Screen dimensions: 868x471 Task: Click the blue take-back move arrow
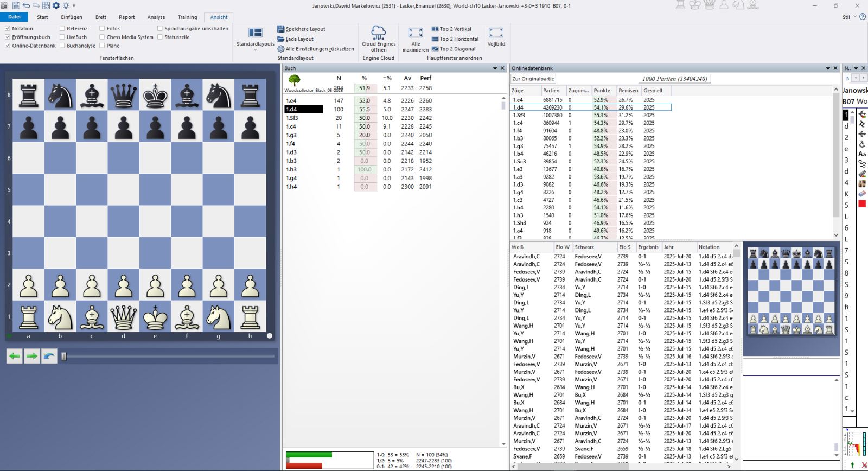click(x=49, y=357)
